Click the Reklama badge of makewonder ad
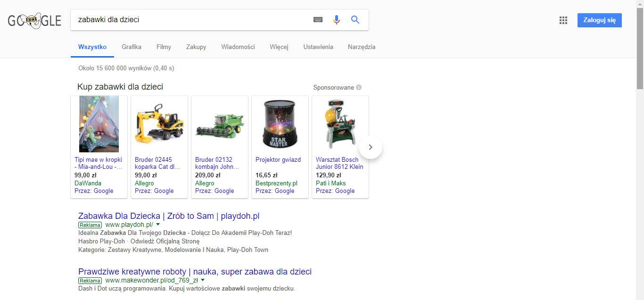 (90, 281)
